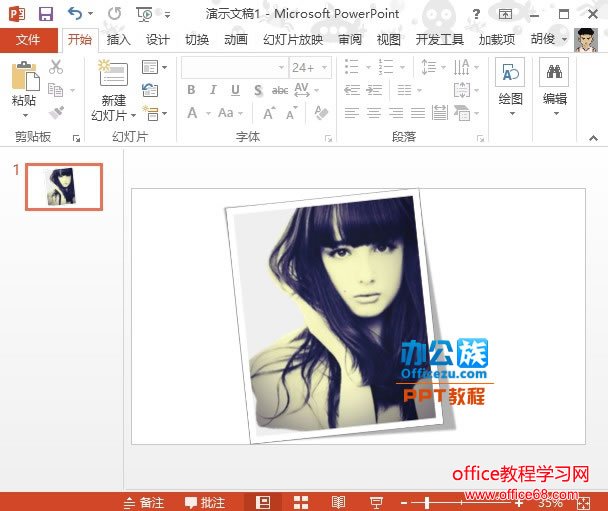The height and width of the screenshot is (511, 608).
Task: Click the Decrease List Level icon
Action: [x=352, y=90]
